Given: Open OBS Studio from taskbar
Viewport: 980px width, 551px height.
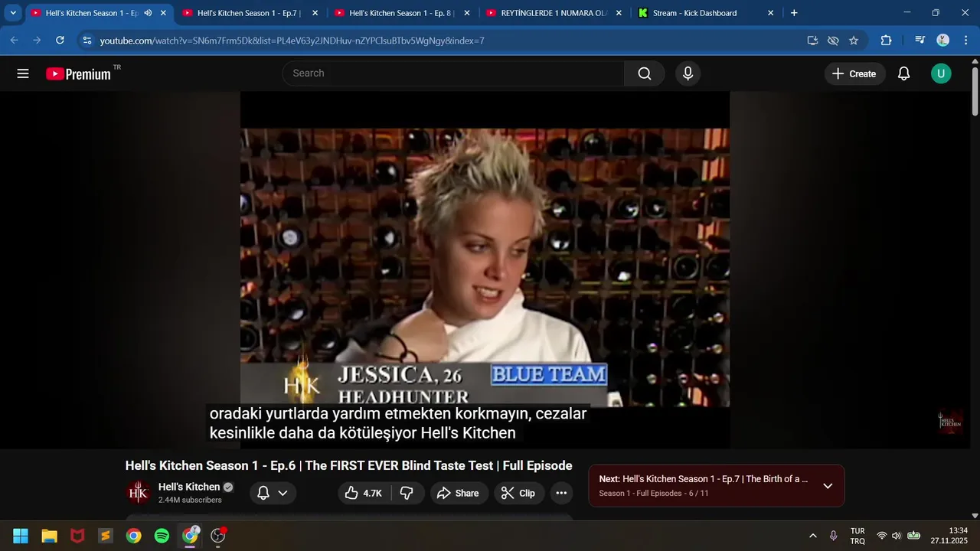Looking at the screenshot, I should pos(218,536).
